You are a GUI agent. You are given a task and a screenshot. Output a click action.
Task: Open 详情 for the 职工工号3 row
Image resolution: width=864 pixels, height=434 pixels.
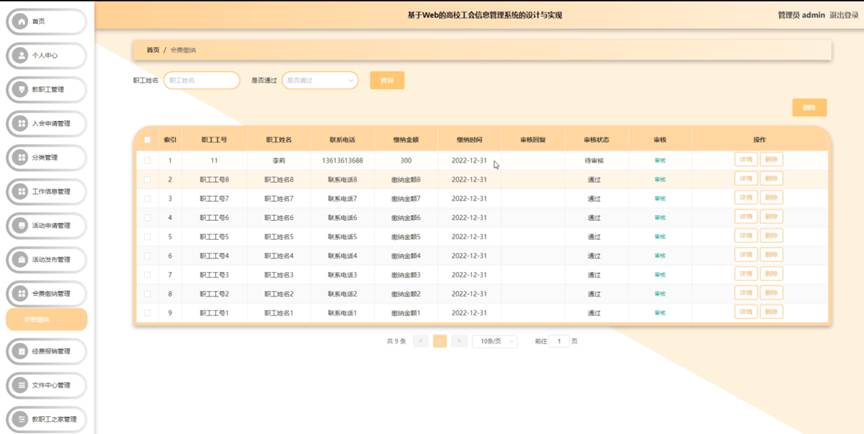tap(746, 274)
